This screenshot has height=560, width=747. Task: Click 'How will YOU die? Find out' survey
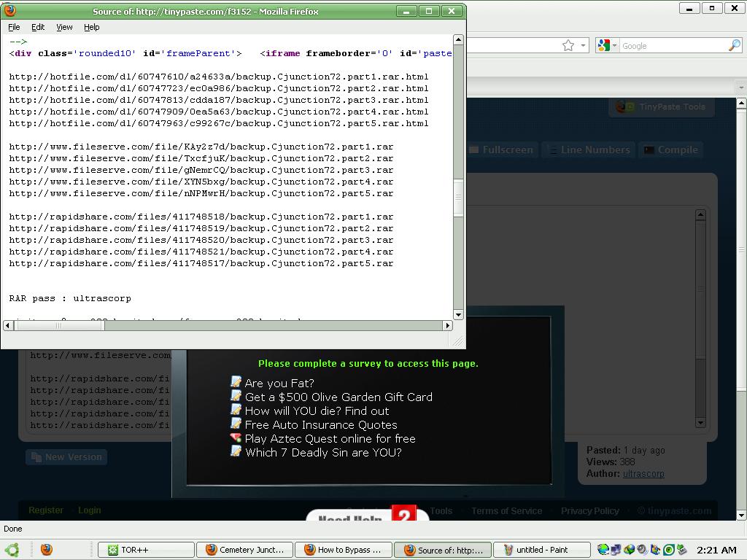pyautogui.click(x=317, y=411)
